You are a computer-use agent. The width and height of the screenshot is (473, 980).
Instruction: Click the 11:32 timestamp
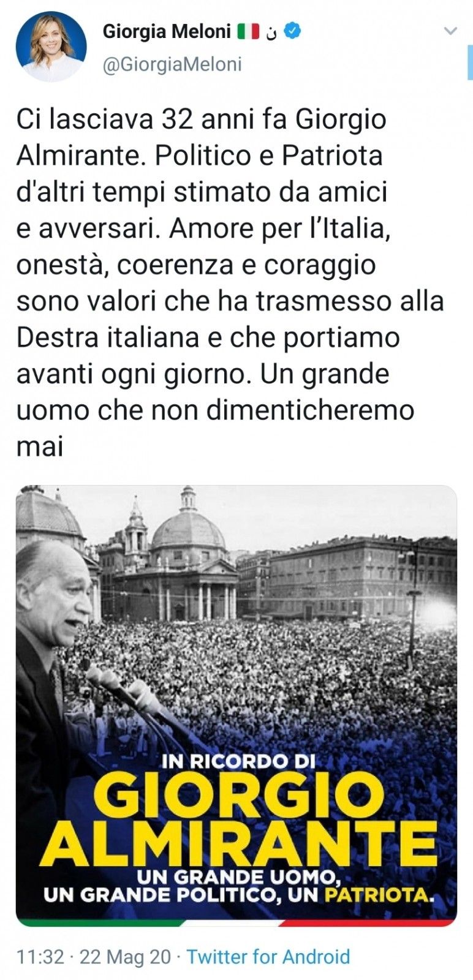tap(40, 957)
